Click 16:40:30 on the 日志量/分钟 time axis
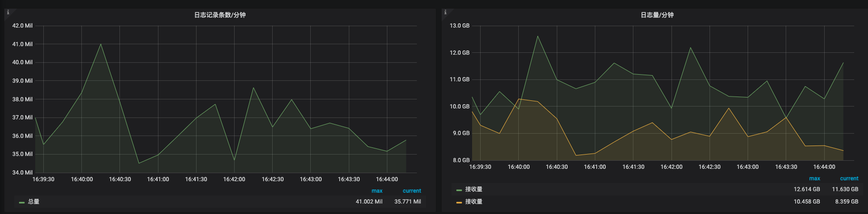 [557, 167]
